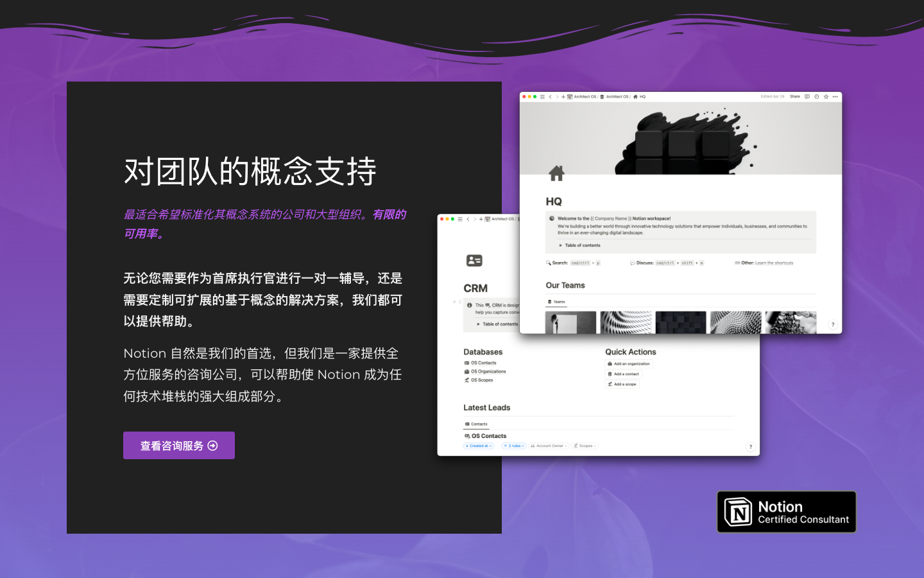This screenshot has width=924, height=578.
Task: Open fifth Teams gallery card thumbnail
Action: [x=791, y=322]
